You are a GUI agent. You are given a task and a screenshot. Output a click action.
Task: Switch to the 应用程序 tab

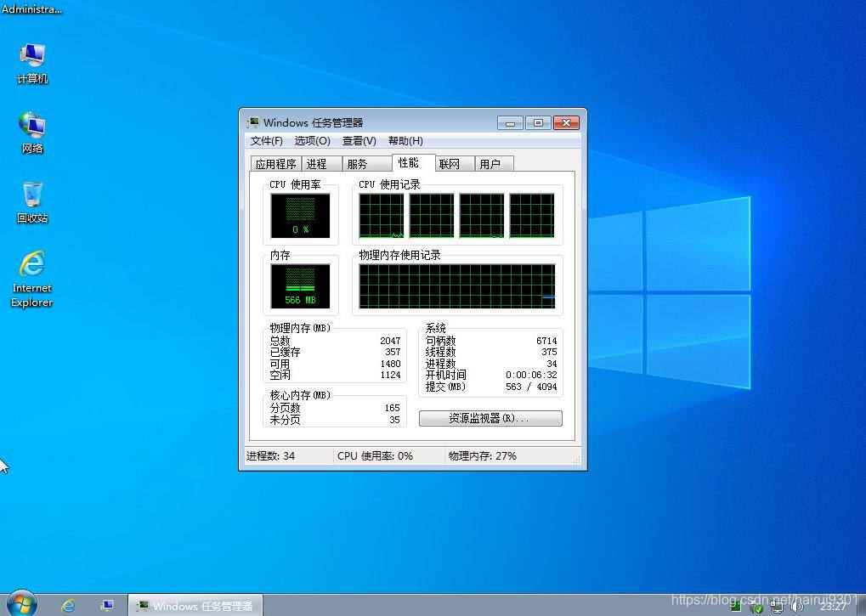click(275, 164)
